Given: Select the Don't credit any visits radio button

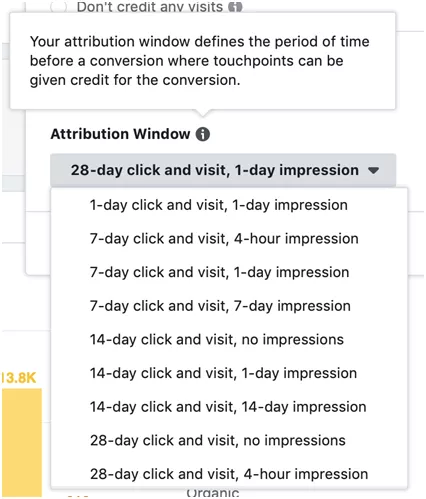Looking at the screenshot, I should (58, 6).
